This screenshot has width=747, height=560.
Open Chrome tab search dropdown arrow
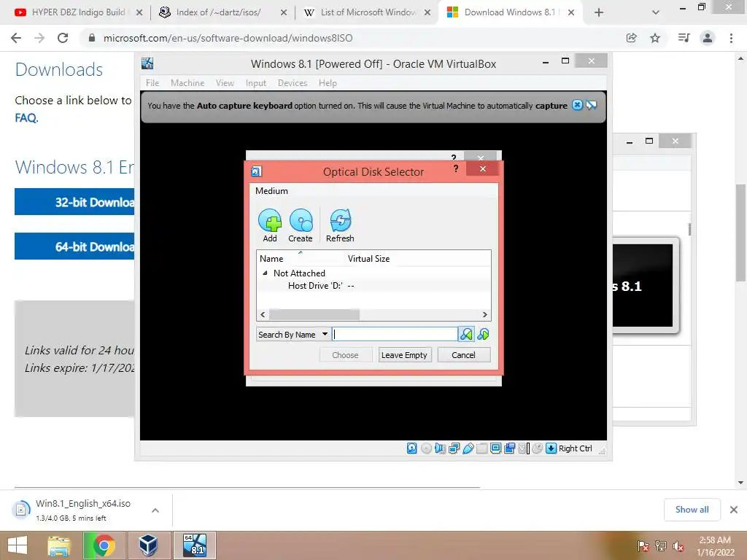pos(656,12)
